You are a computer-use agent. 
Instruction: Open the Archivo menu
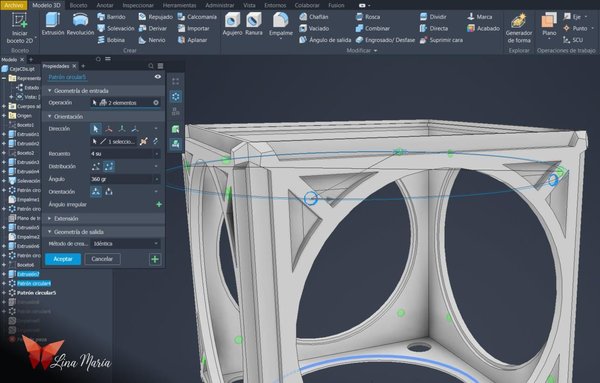[13, 5]
